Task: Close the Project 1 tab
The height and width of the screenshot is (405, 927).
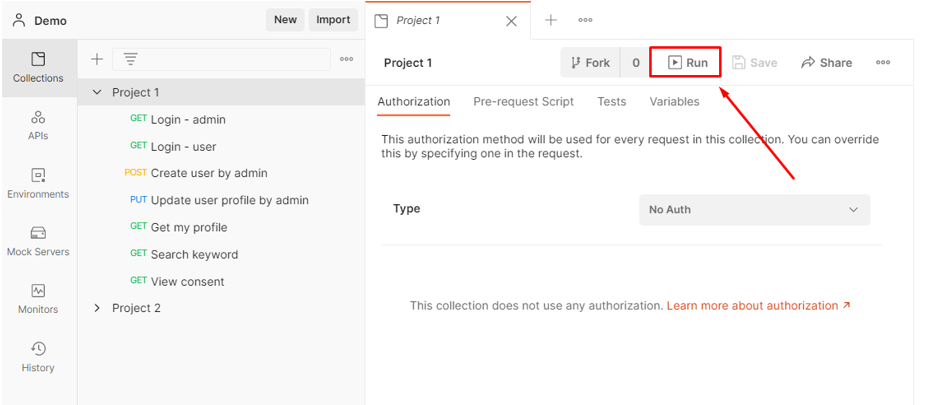Action: tap(512, 21)
